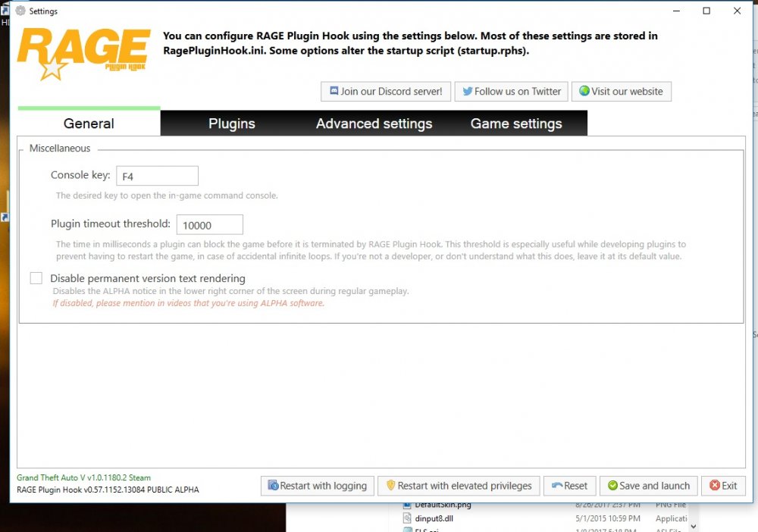This screenshot has height=532, width=758.
Task: Focus the Plugin timeout threshold field
Action: tap(210, 224)
